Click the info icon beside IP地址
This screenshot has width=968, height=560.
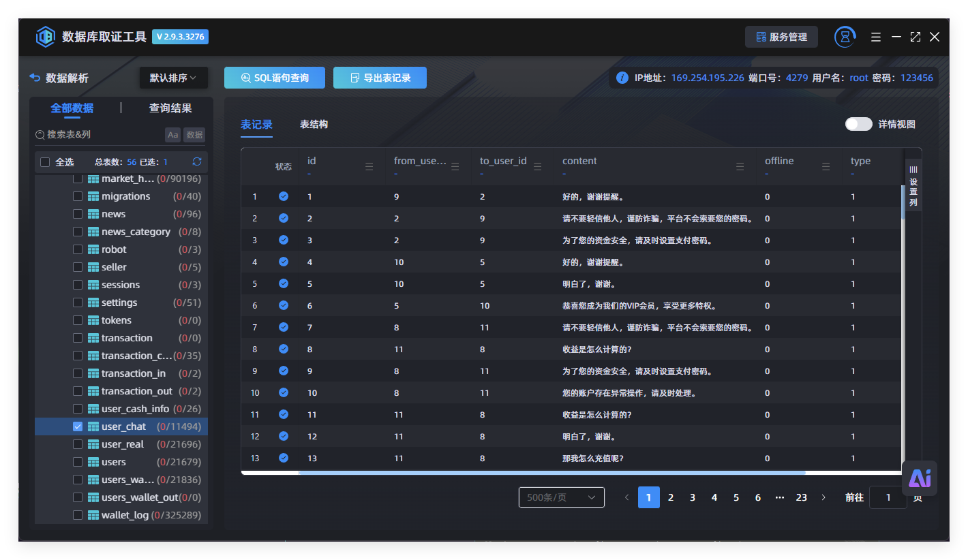[622, 78]
